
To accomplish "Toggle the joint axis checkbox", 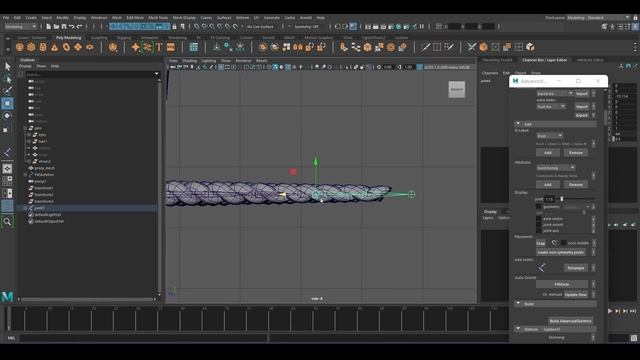I will point(539,231).
